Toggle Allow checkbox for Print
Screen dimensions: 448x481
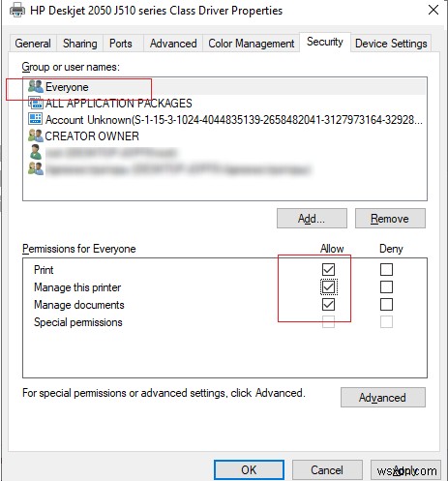point(328,269)
